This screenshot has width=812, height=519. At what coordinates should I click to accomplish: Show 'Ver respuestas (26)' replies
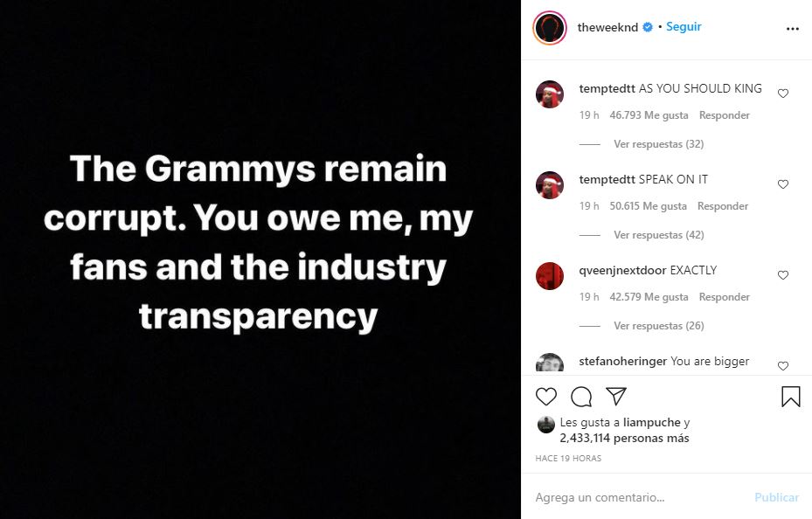point(658,326)
